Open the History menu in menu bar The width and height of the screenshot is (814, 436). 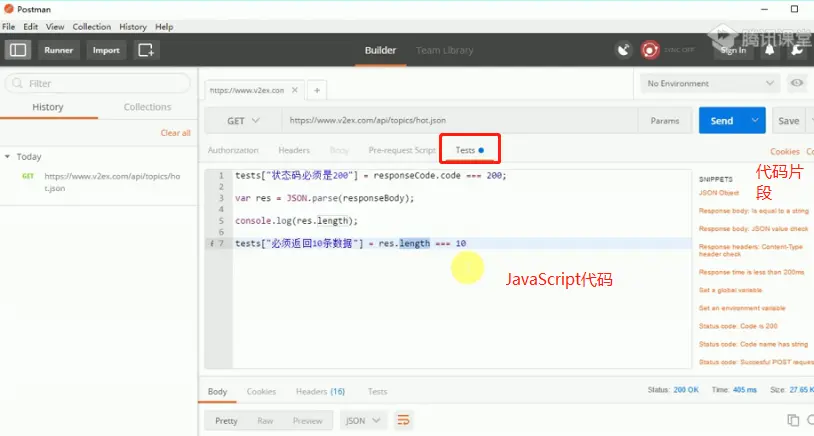(133, 26)
